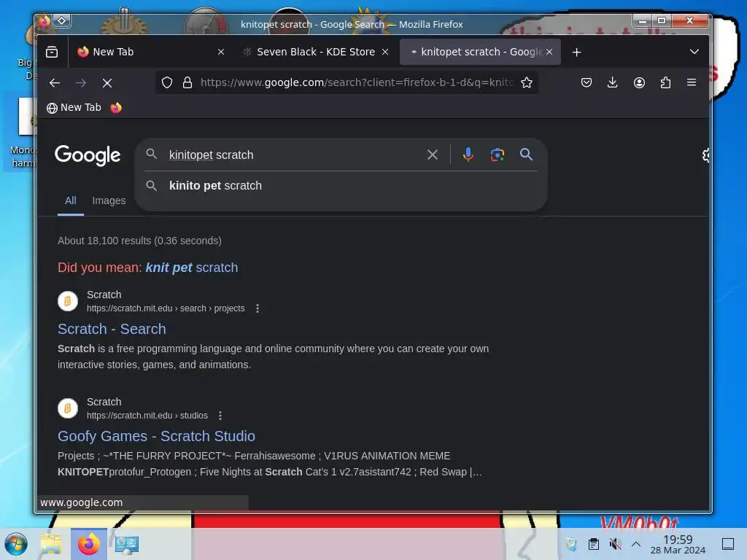Submit search with magnifier button
747x560 pixels.
[x=526, y=155]
